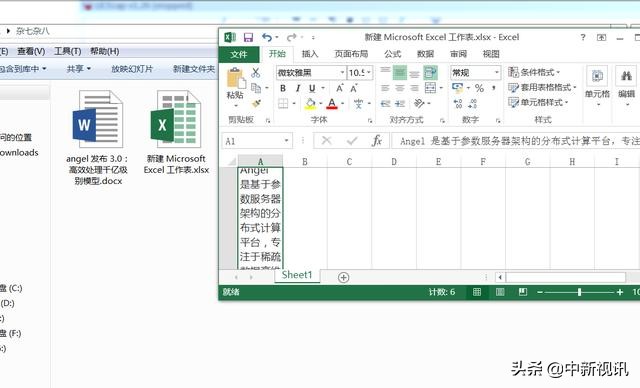Click the Cut scissors icon
640x388 pixels.
pos(256,73)
